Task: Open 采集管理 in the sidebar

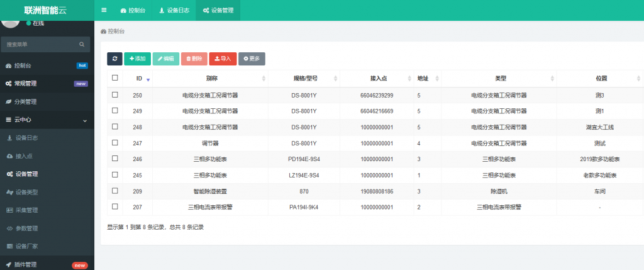Action: [26, 210]
